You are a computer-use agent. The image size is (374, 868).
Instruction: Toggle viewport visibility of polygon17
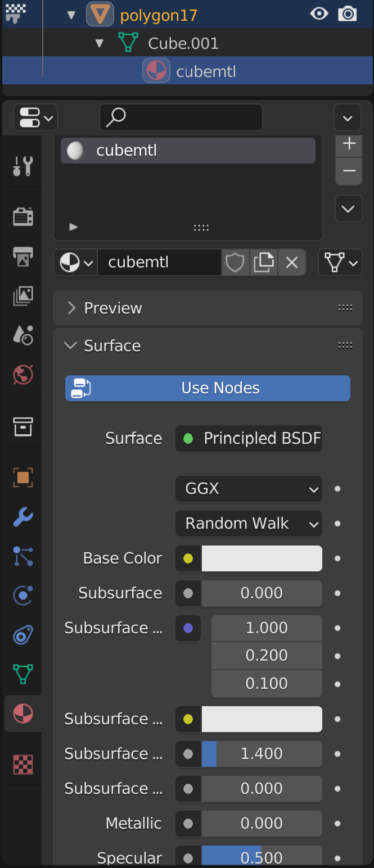tap(319, 14)
